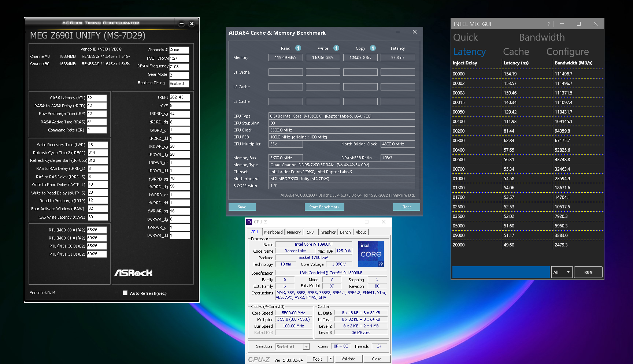The width and height of the screenshot is (633, 364).
Task: Open the All dropdown in Intel MLC
Action: [562, 272]
